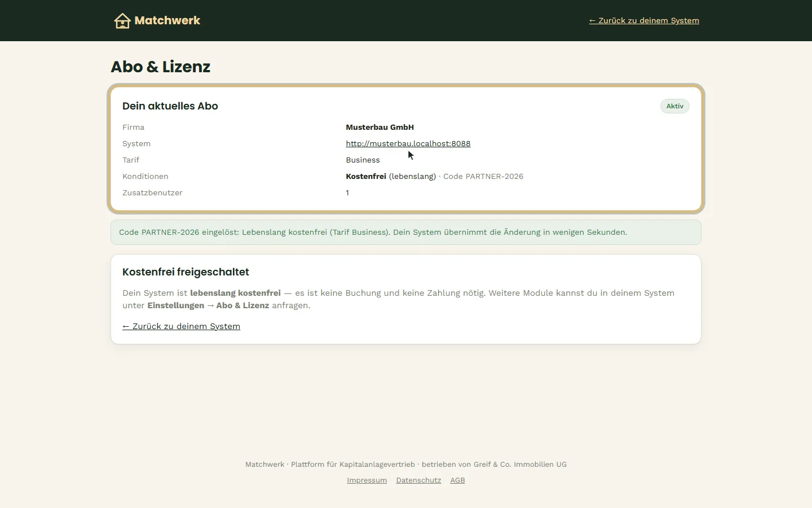Follow the bottom Zurück zu deinem System link
This screenshot has width=812, height=508.
coord(181,326)
